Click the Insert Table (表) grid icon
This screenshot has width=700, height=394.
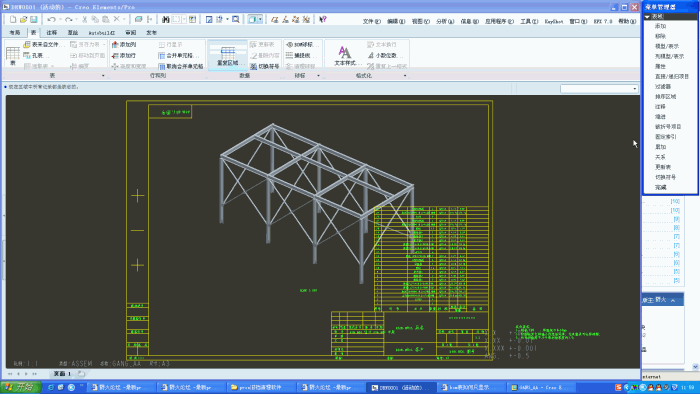coord(12,54)
